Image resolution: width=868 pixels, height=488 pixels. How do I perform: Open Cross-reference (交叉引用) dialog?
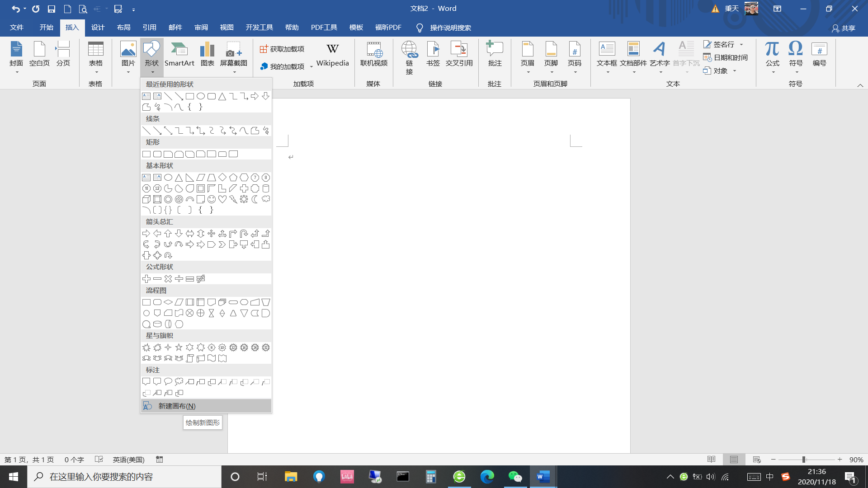pos(459,54)
